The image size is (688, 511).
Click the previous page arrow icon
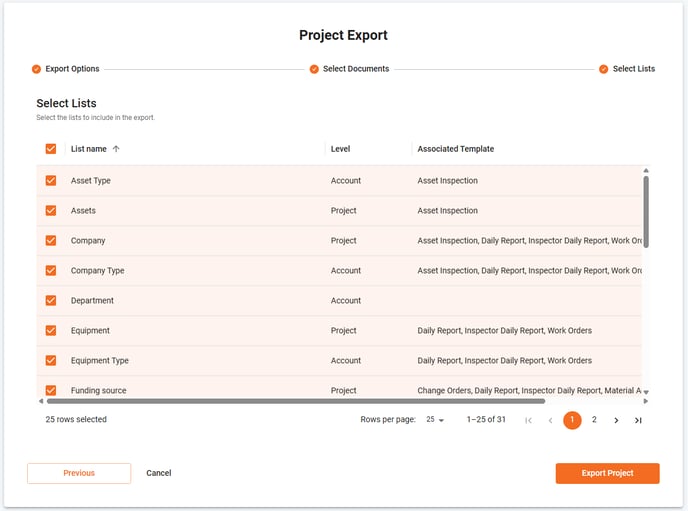(x=550, y=420)
